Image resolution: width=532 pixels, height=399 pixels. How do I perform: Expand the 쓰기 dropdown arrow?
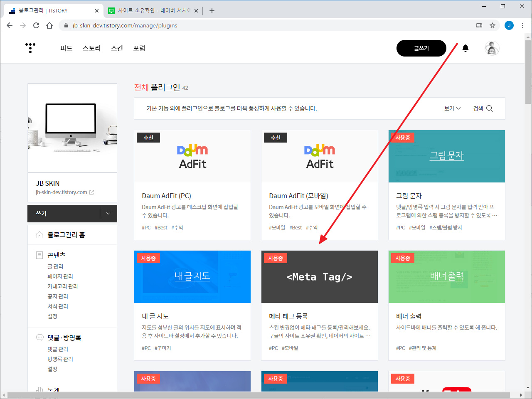tap(108, 214)
